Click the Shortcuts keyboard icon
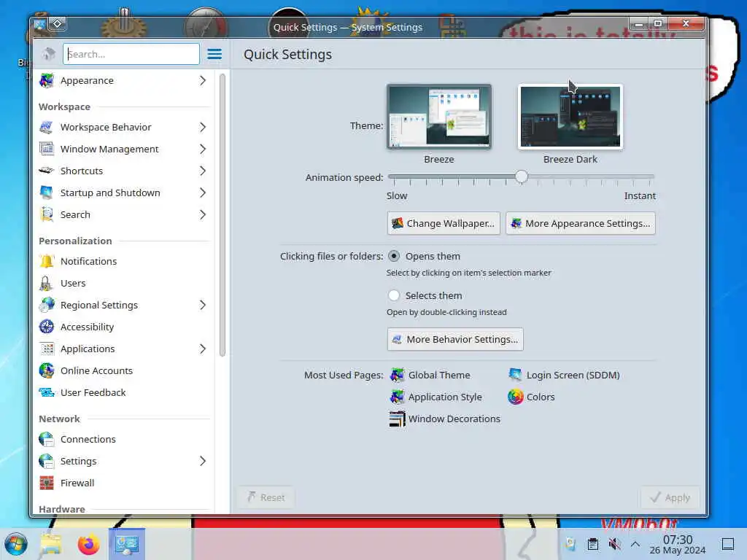The width and height of the screenshot is (747, 560). tap(47, 171)
